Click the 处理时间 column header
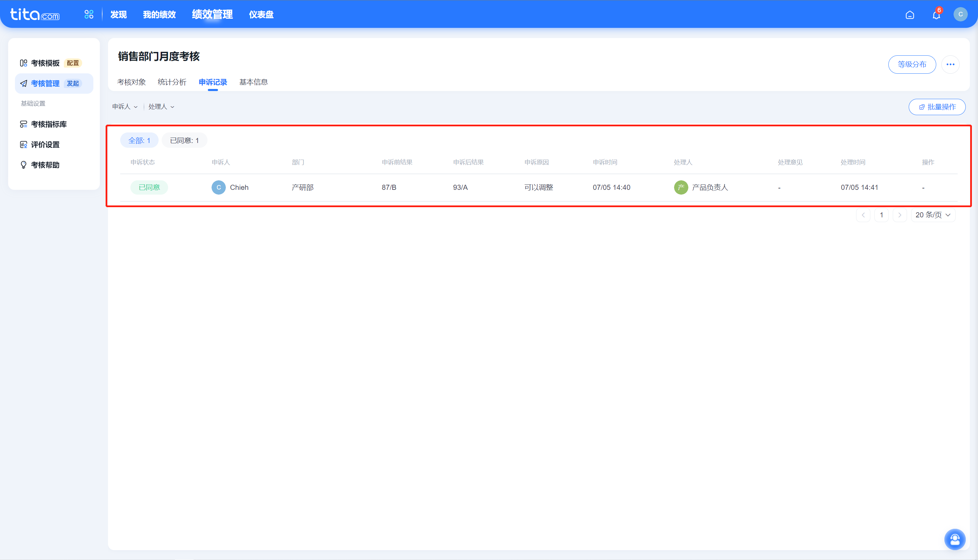 click(853, 162)
